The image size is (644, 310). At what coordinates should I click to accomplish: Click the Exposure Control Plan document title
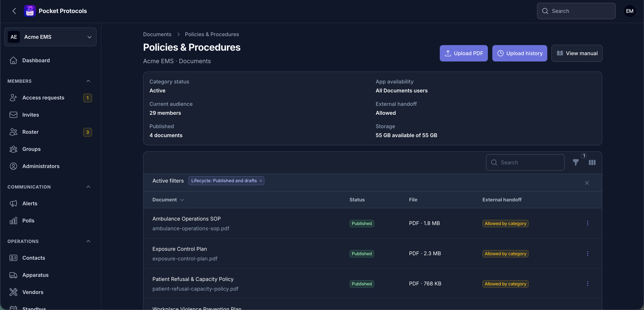pos(179,249)
